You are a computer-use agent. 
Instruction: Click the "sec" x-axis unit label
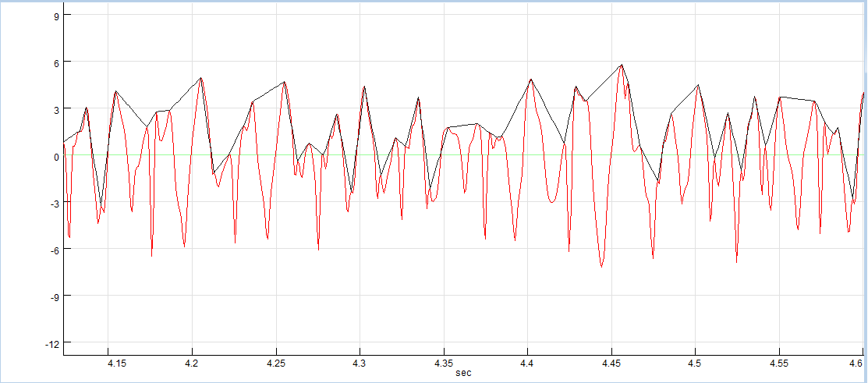(463, 373)
